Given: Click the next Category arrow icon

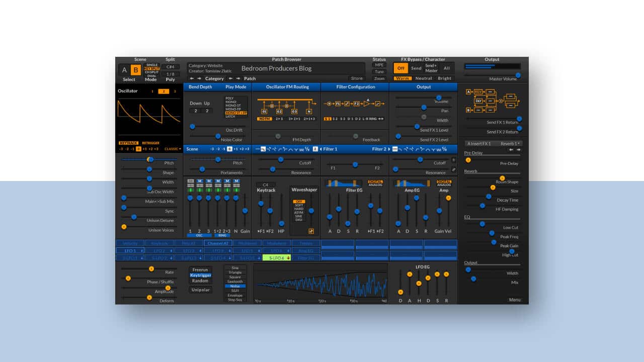Looking at the screenshot, I should tap(199, 78).
